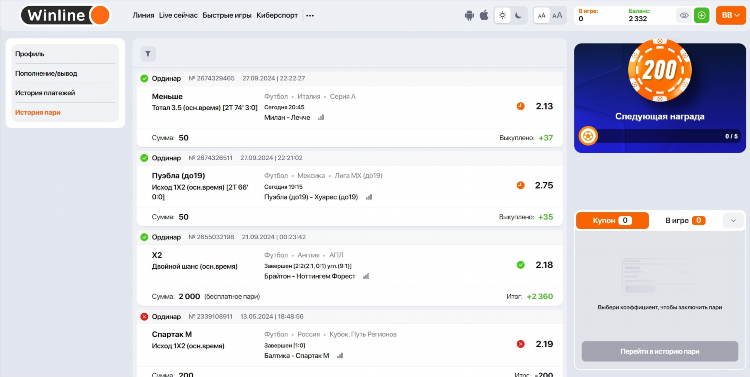This screenshot has height=377, width=750.
Task: Switch to the Купон tab
Action: (612, 221)
